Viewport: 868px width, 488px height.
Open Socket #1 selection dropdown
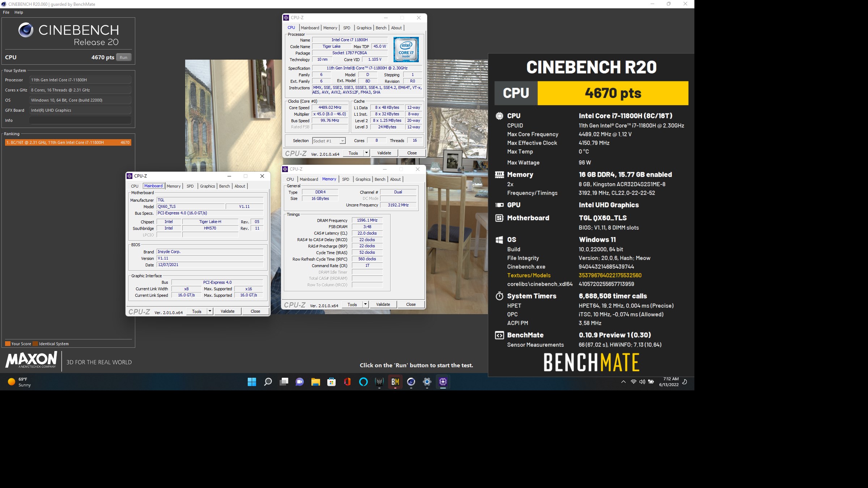coord(329,141)
